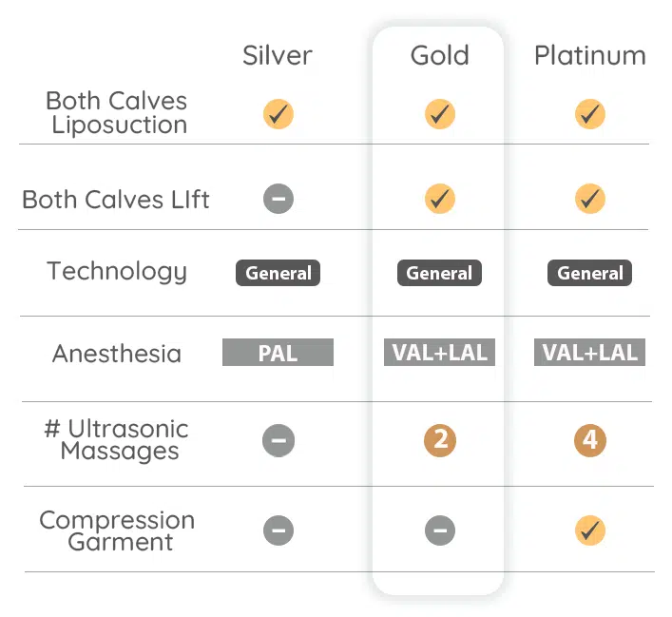This screenshot has width=672, height=617.
Task: Click the Gold VAL+LAL anesthesia label
Action: [x=439, y=353]
